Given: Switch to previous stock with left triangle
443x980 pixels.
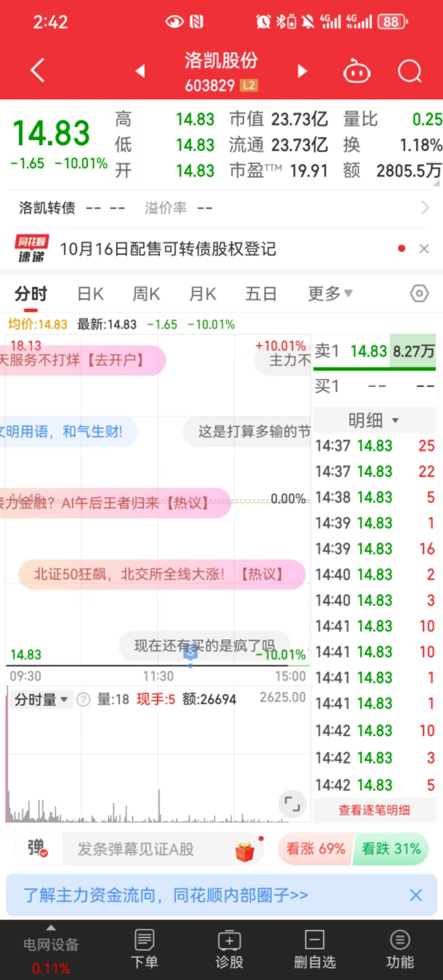Looking at the screenshot, I should 141,71.
